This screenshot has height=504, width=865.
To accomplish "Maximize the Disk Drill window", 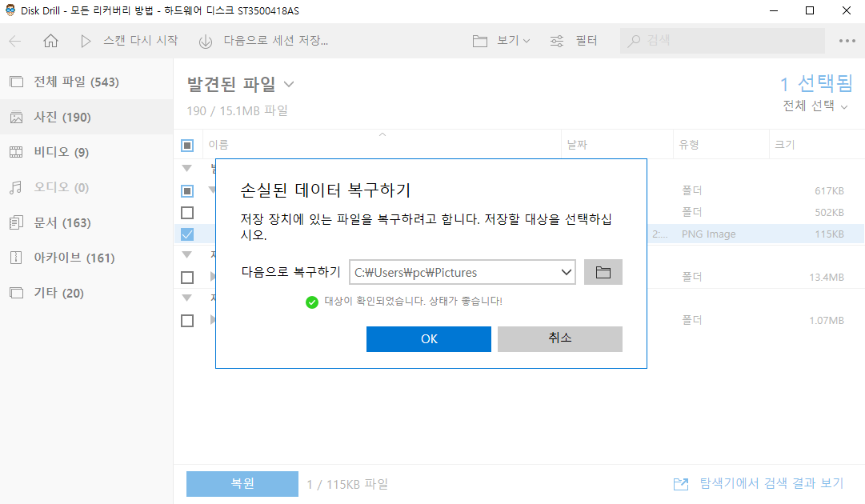I will click(x=810, y=10).
